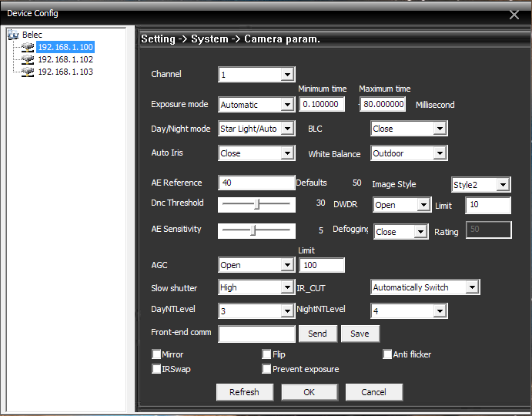Click the Dnc Threshold value '30'
Screen dimensions: 532x416
(x=320, y=203)
